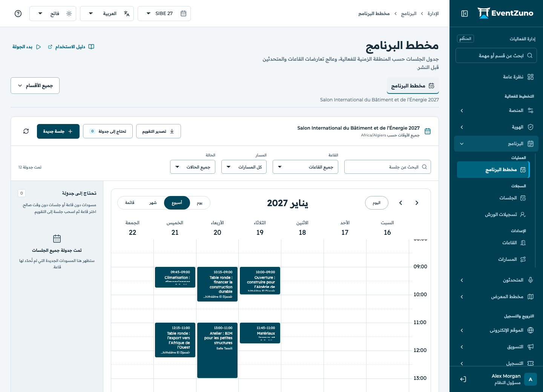Switch calendar to شهر month view
543x392 pixels.
(153, 203)
